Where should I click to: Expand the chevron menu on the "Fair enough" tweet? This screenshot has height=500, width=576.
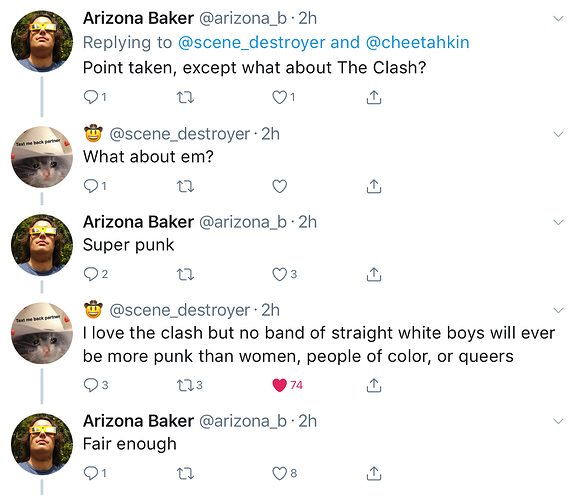(558, 421)
